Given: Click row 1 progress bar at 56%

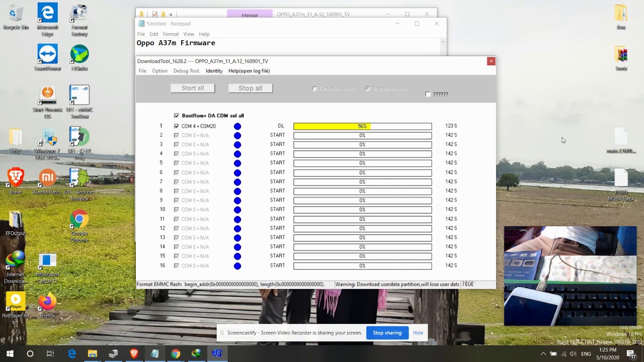Looking at the screenshot, I should 362,126.
